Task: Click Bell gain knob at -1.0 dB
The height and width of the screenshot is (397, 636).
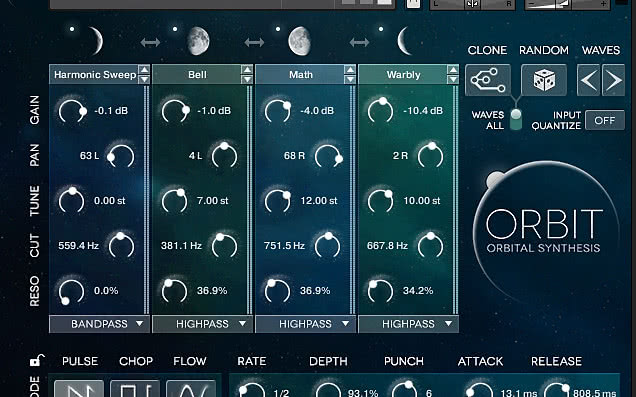Action: point(175,111)
